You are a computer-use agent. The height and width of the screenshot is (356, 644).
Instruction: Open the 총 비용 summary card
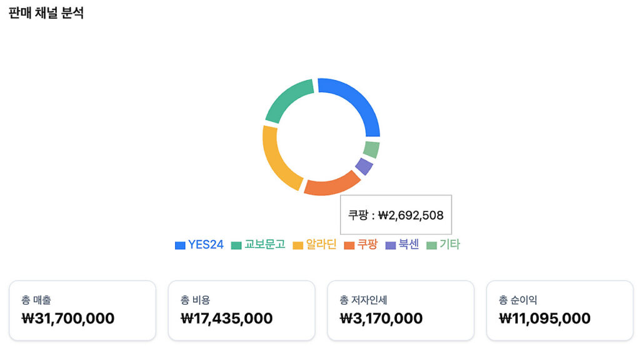point(241,310)
